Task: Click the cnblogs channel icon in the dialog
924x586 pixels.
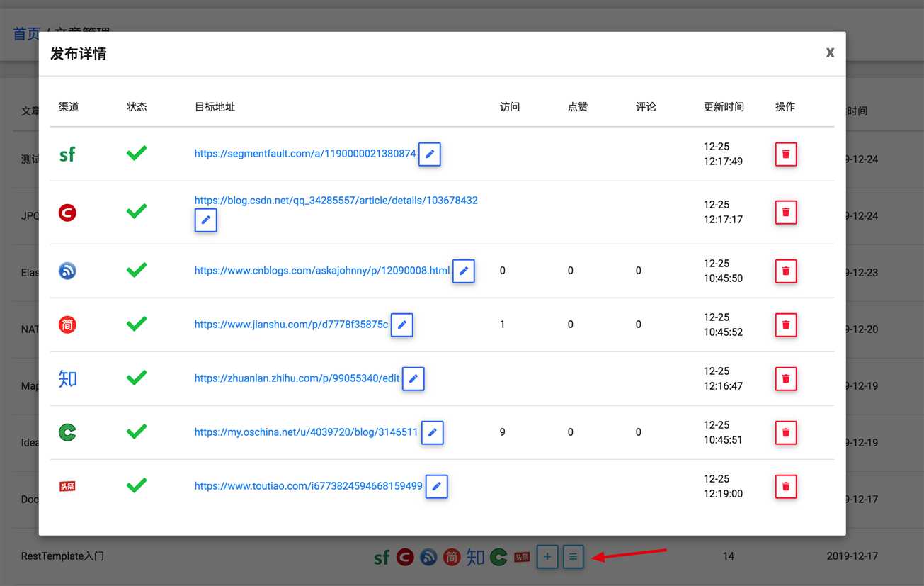Action: pyautogui.click(x=67, y=271)
